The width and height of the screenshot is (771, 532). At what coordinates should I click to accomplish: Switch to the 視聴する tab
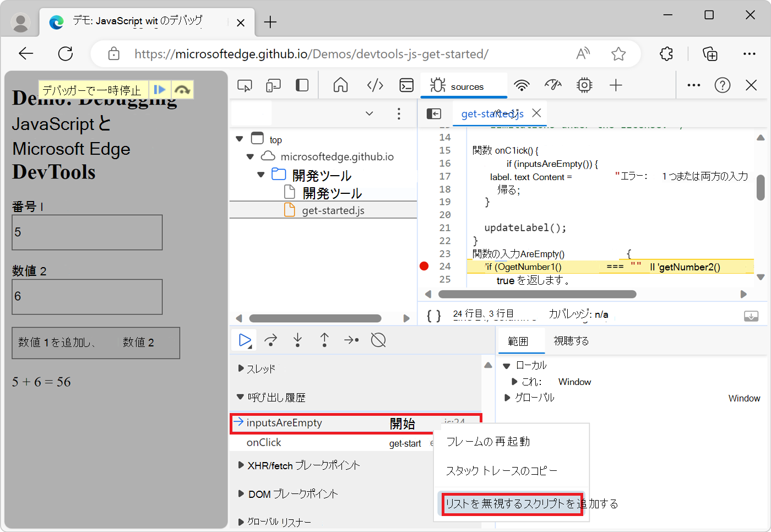571,340
